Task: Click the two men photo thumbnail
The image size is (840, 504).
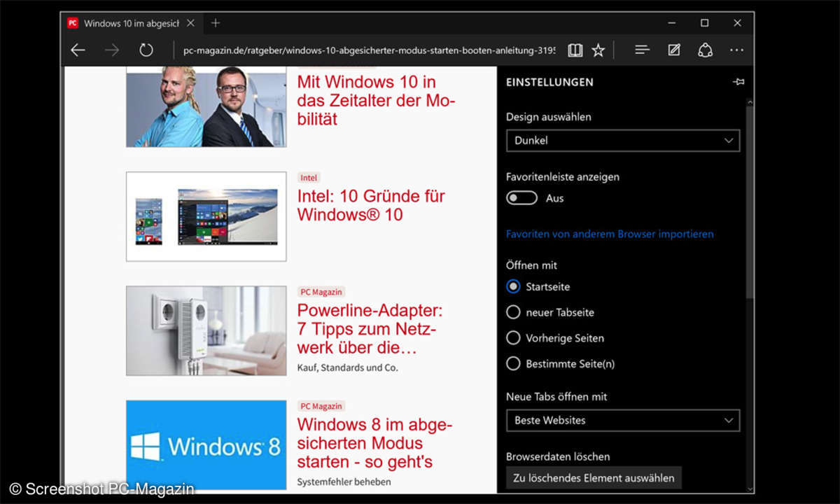Action: pyautogui.click(x=206, y=106)
